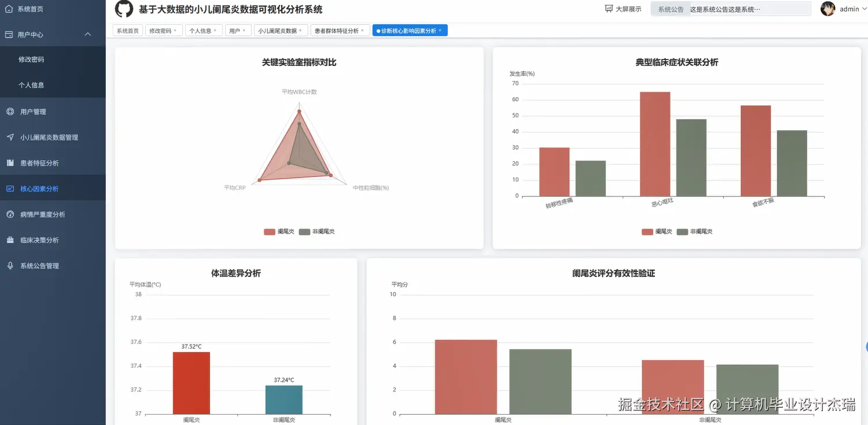Close the 用户 tab
Image resolution: width=868 pixels, height=425 pixels.
coord(244,31)
